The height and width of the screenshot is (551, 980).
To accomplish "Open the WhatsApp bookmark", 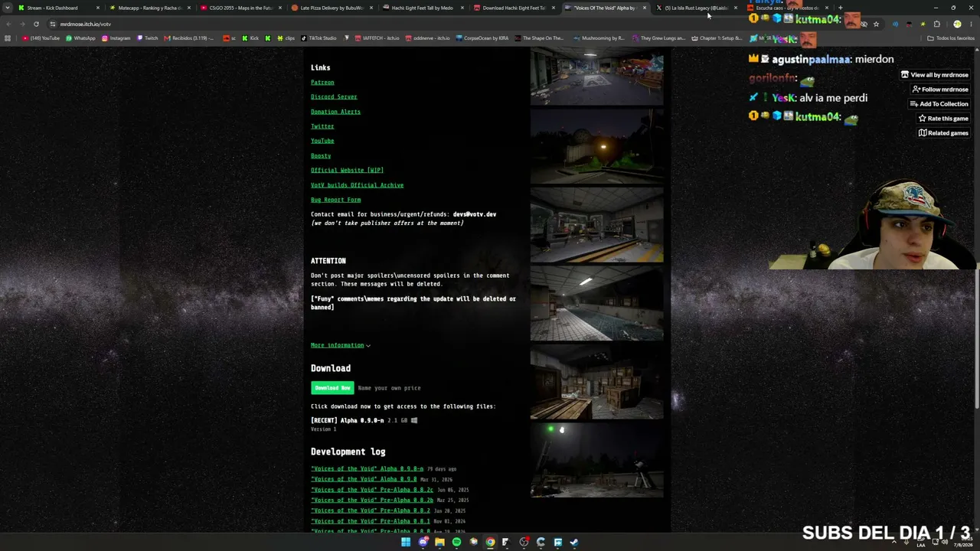I will (x=80, y=38).
